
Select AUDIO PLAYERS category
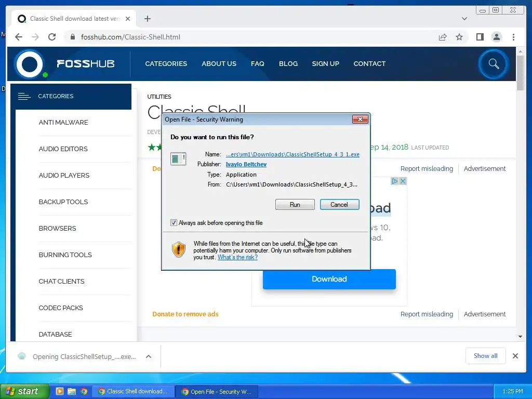(x=64, y=176)
